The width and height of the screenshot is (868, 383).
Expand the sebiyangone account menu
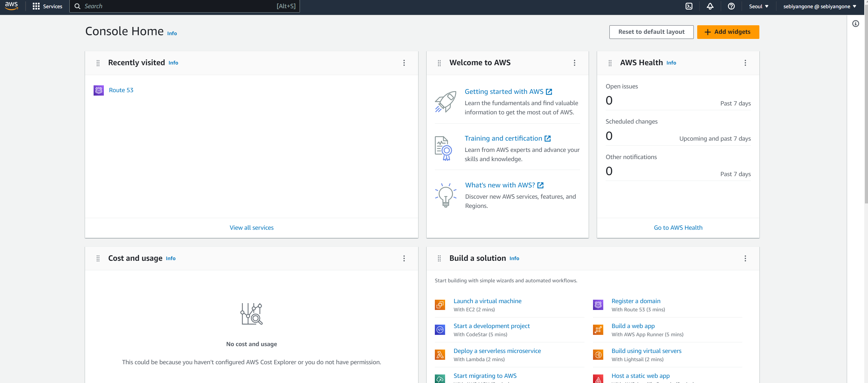820,6
